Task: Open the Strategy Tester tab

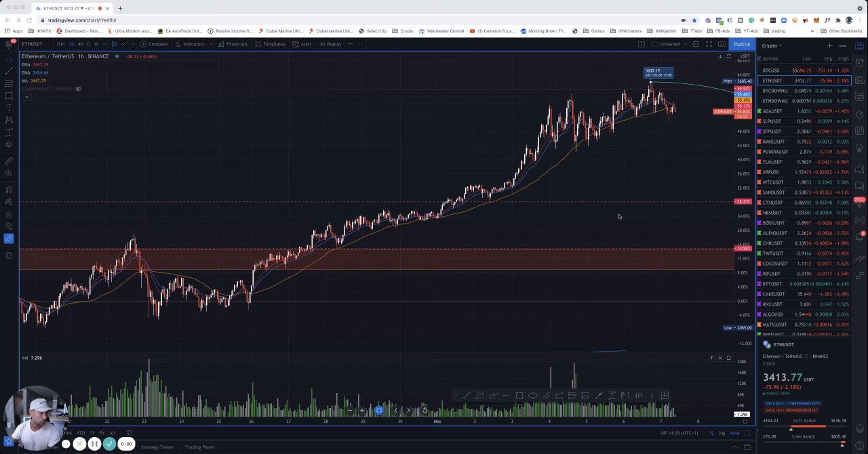Action: point(157,447)
